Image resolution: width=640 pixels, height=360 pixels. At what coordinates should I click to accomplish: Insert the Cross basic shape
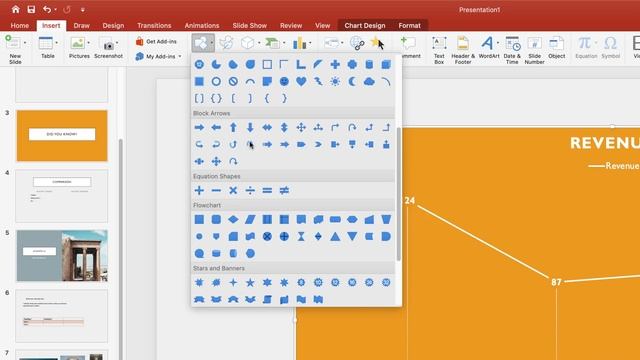click(x=335, y=64)
